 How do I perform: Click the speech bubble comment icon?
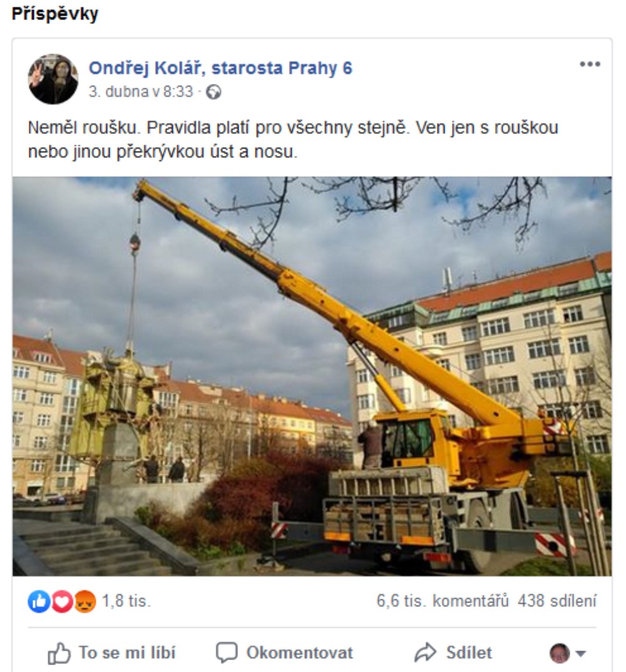tap(226, 653)
